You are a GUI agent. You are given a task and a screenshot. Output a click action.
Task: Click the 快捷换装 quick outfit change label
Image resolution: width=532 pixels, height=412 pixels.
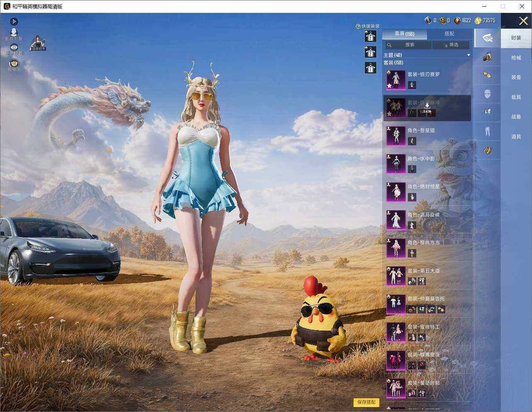click(370, 26)
